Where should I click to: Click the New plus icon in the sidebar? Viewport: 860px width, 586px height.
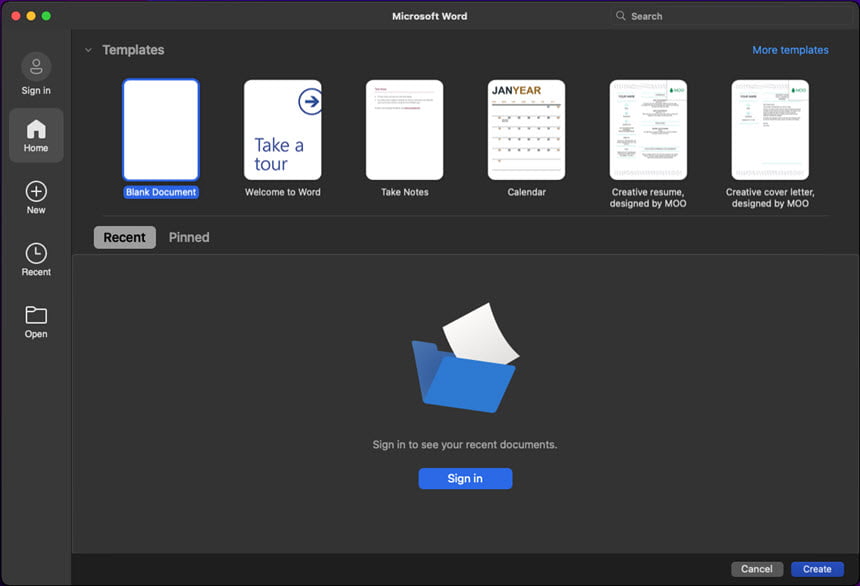click(x=36, y=191)
